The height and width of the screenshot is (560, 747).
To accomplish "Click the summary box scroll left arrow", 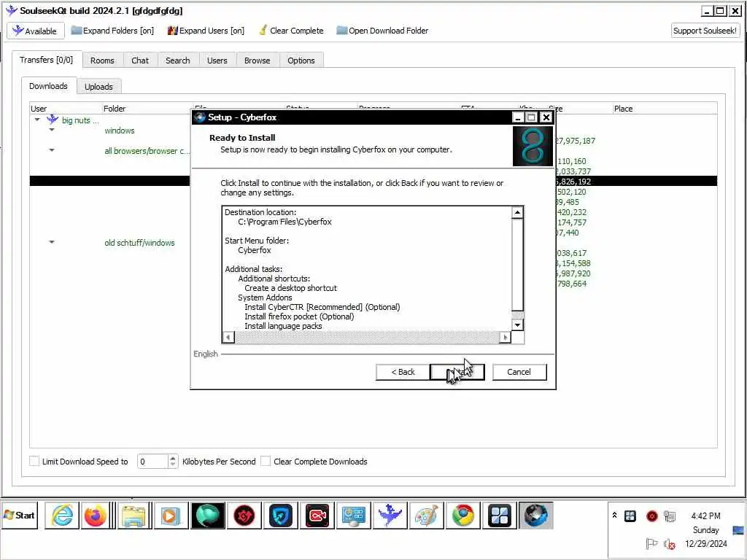I will click(228, 337).
